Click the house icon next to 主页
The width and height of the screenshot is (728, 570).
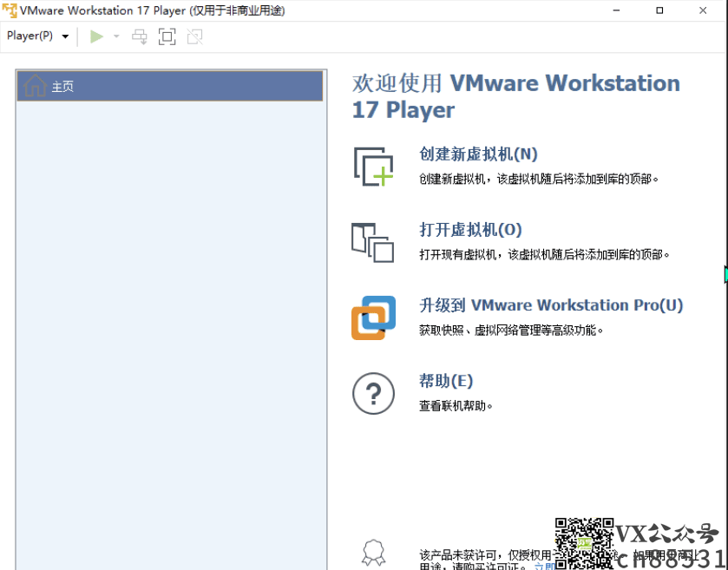(x=35, y=85)
